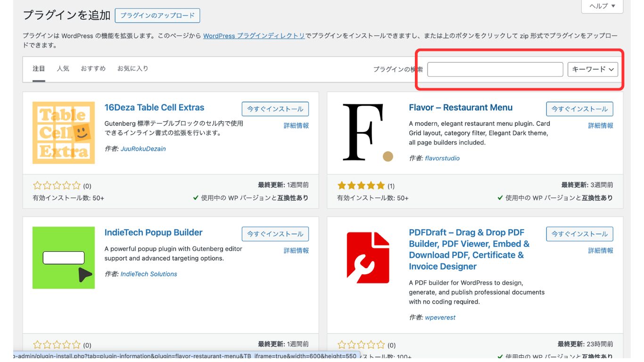Install the PDFDraft plugin now

click(x=580, y=234)
